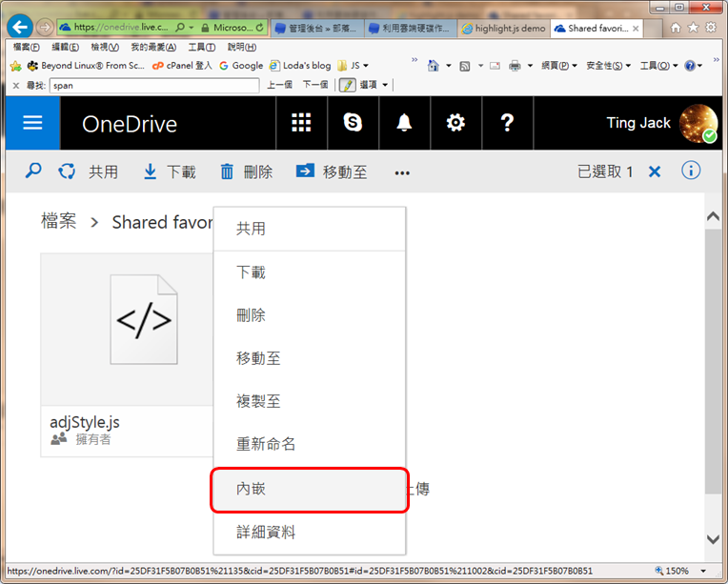Switch to the highlight.js demo tab
Screen dimensions: 728x584
pos(505,29)
